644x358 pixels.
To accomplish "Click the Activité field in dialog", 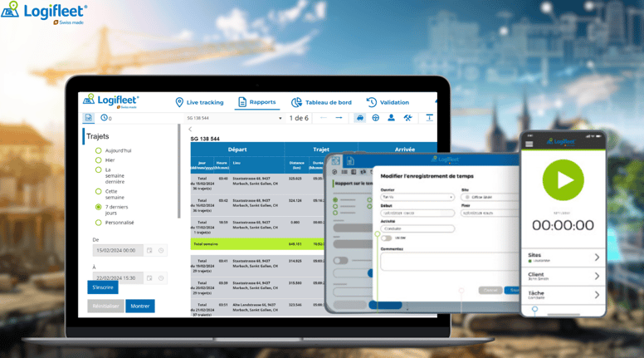I will 417,228.
